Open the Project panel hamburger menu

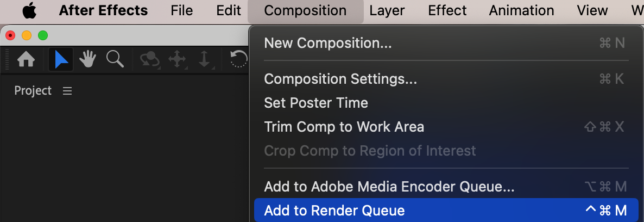tap(67, 91)
